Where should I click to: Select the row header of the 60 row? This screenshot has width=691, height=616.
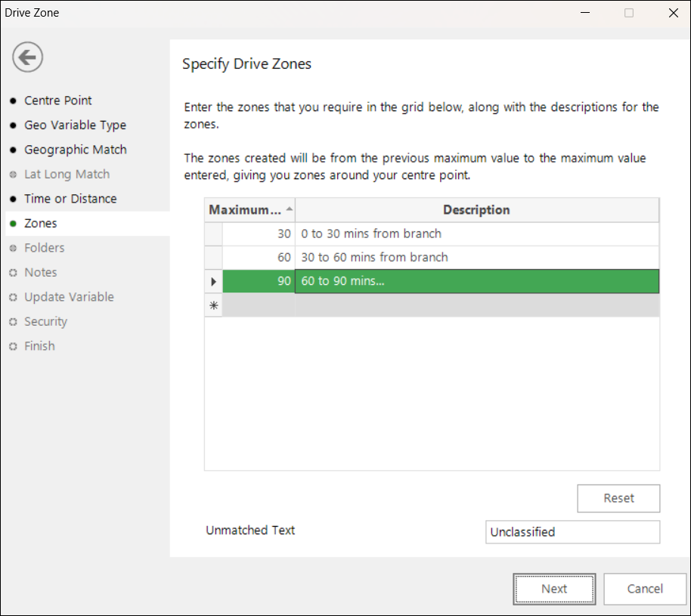[214, 257]
